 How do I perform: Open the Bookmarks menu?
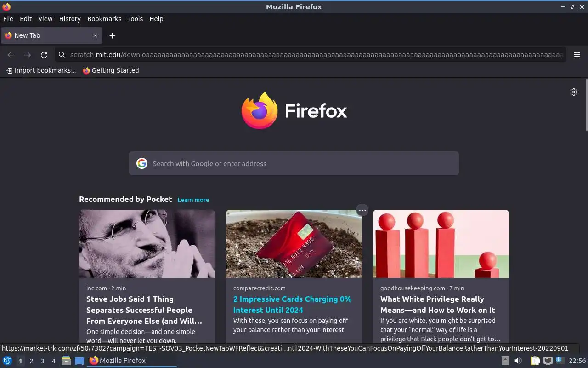point(104,19)
